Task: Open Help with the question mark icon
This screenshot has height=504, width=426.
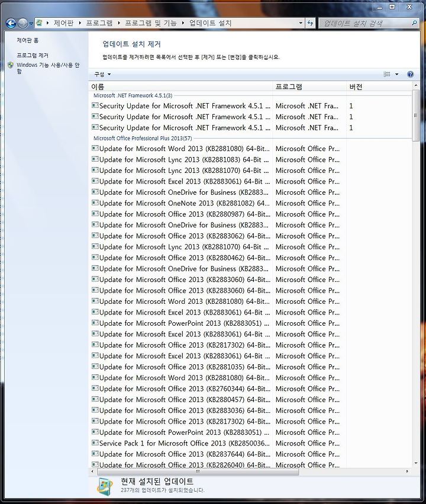Action: pos(410,75)
